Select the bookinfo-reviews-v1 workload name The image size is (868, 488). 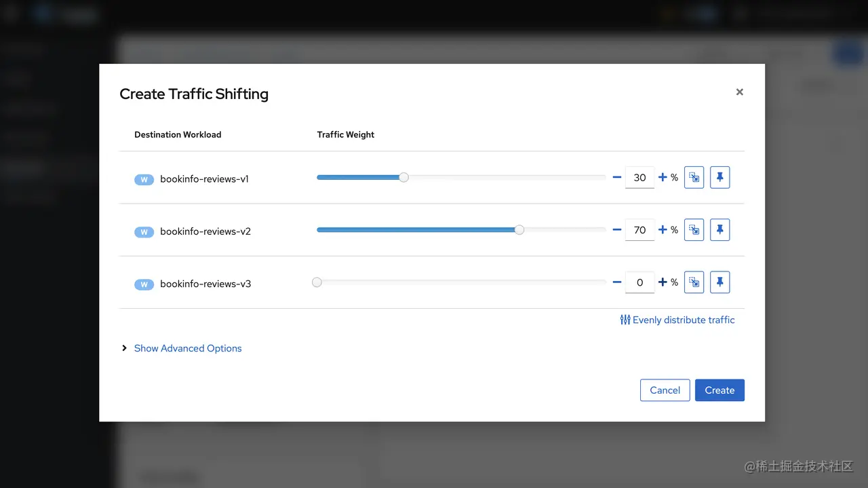pos(204,179)
